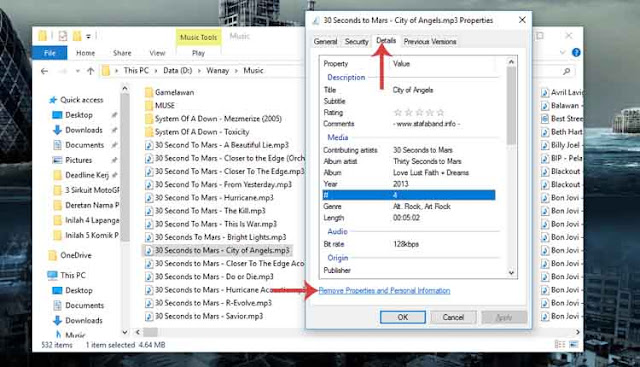
Task: Select Hurricane.mp3 file
Action: point(214,198)
